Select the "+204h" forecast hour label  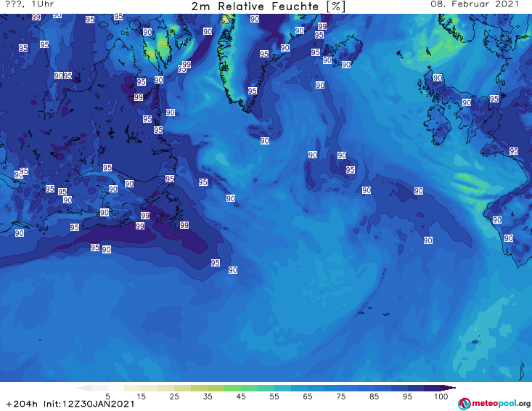(22, 404)
